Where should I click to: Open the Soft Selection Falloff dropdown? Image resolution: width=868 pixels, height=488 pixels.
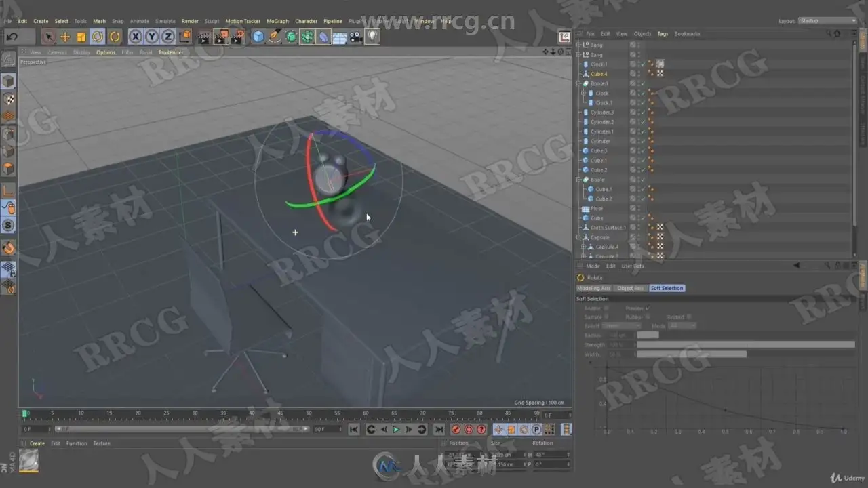(x=621, y=326)
